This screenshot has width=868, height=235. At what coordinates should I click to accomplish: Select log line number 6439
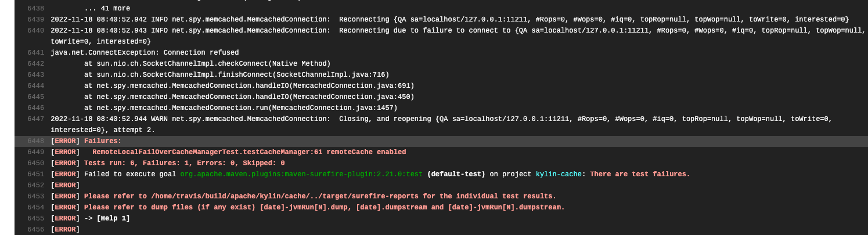pos(35,20)
